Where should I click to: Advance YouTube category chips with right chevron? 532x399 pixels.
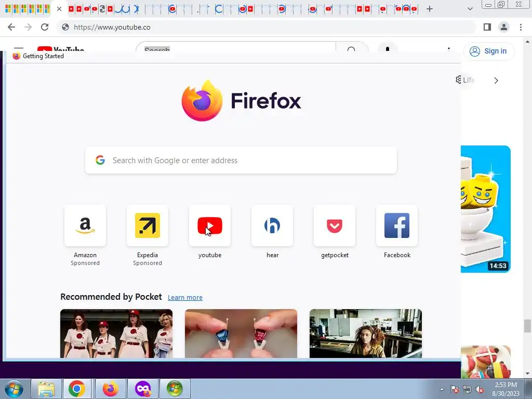pyautogui.click(x=496, y=81)
